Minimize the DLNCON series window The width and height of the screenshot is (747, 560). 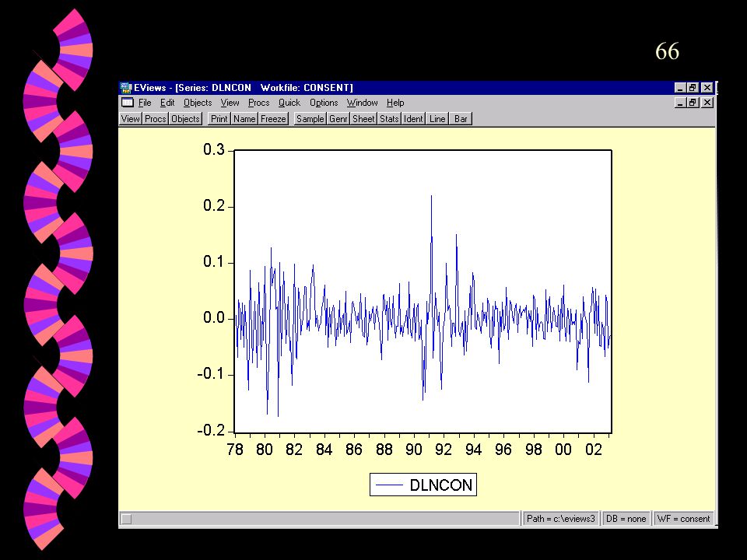point(680,103)
